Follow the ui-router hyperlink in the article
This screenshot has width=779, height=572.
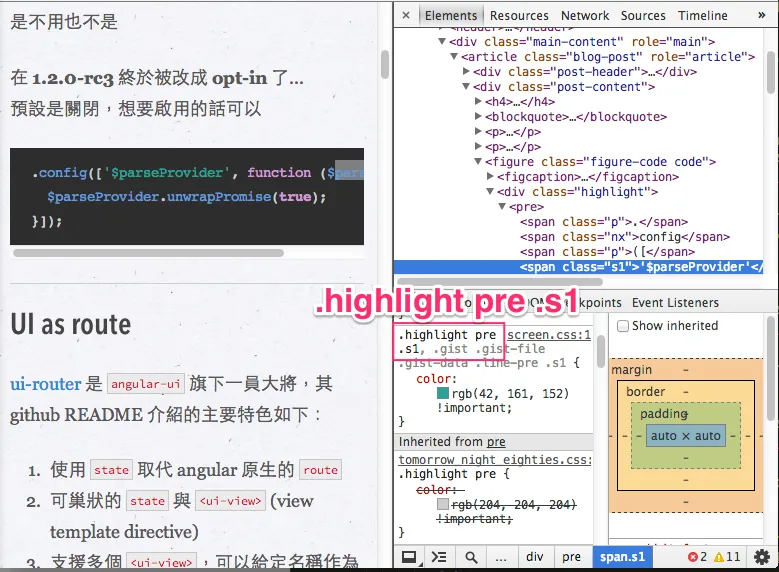(45, 384)
